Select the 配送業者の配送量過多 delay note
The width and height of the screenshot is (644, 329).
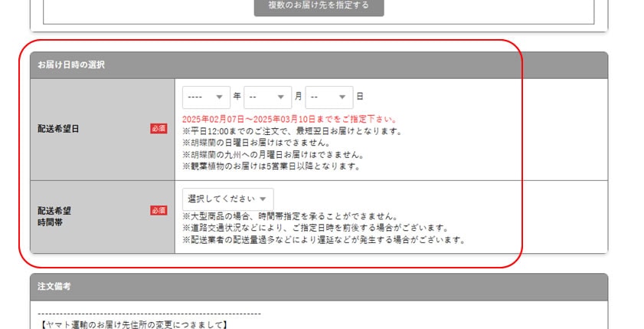(323, 239)
